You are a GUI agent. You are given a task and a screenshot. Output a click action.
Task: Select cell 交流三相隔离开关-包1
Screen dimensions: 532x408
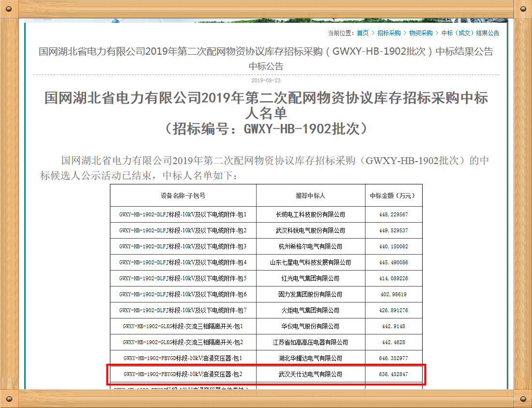183,326
